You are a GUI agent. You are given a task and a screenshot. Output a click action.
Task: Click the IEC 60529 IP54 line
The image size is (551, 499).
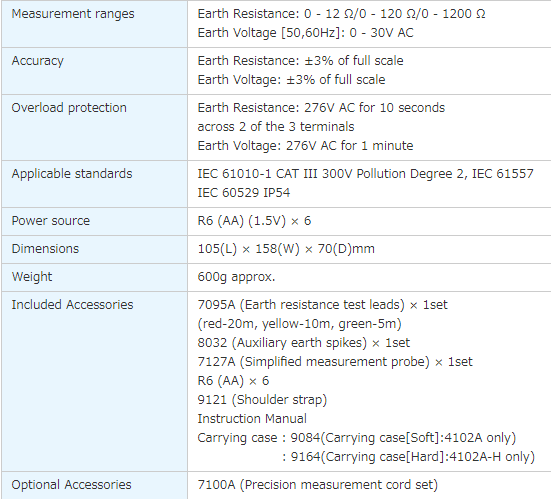click(244, 193)
